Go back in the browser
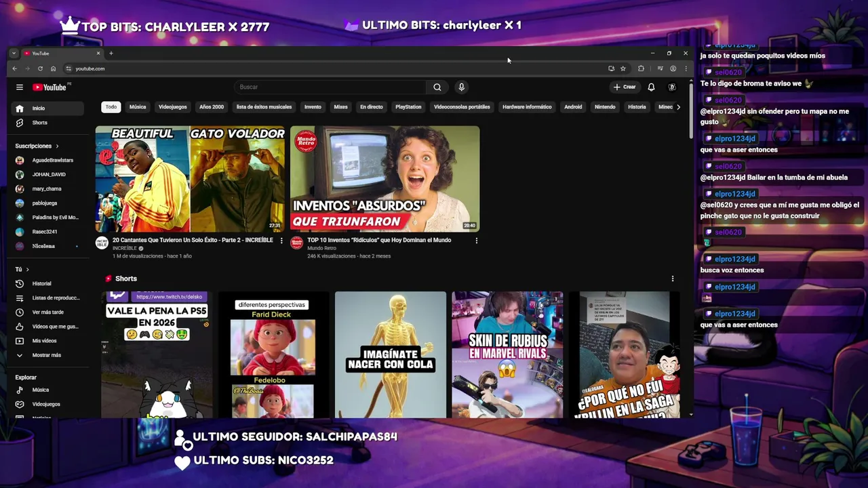Image resolution: width=868 pixels, height=488 pixels. (14, 68)
